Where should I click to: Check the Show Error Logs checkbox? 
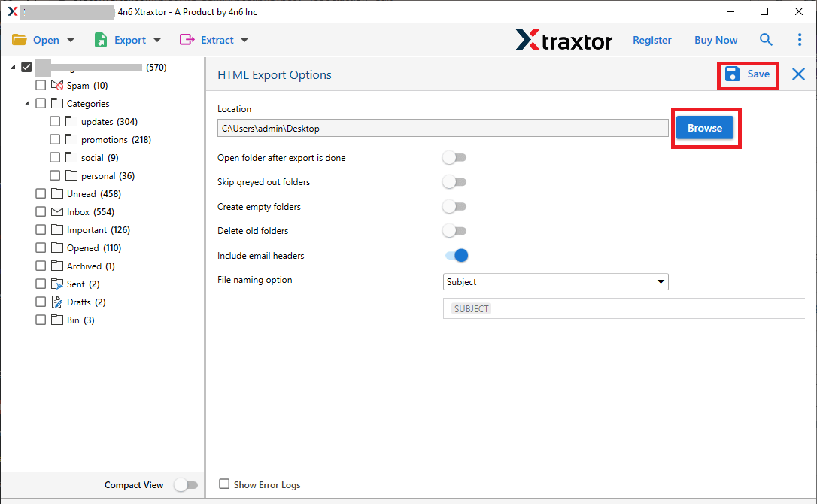click(x=223, y=484)
